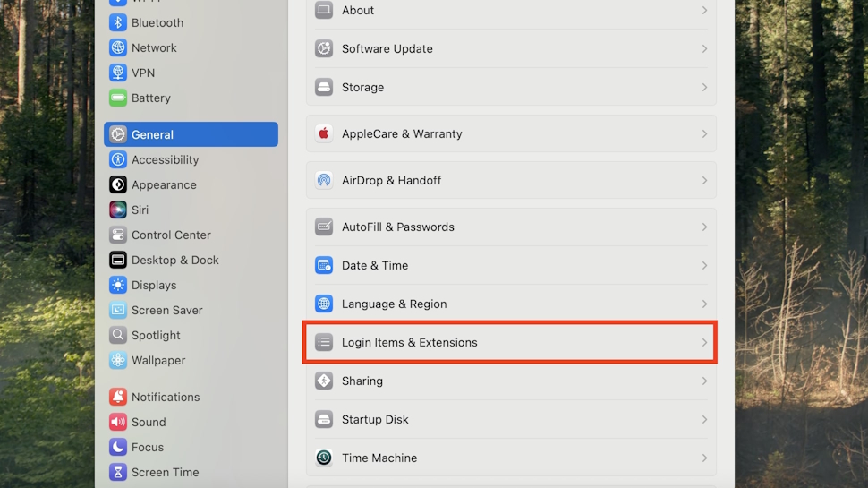Viewport: 868px width, 488px height.
Task: Click the AppleCare red apple icon
Action: click(x=324, y=133)
